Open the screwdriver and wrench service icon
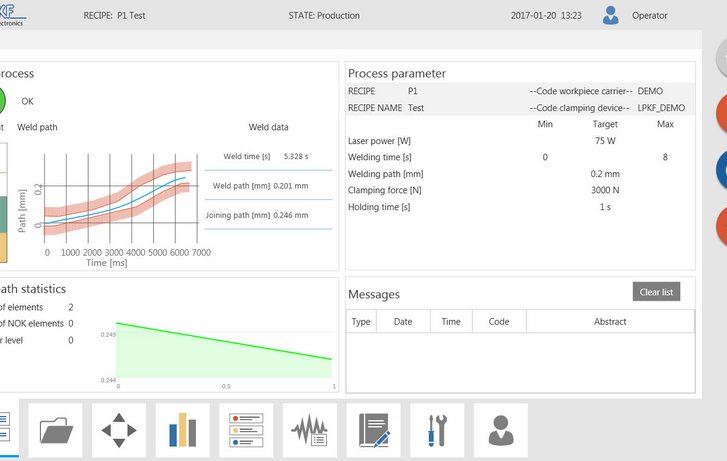The width and height of the screenshot is (727, 461). coord(437,430)
